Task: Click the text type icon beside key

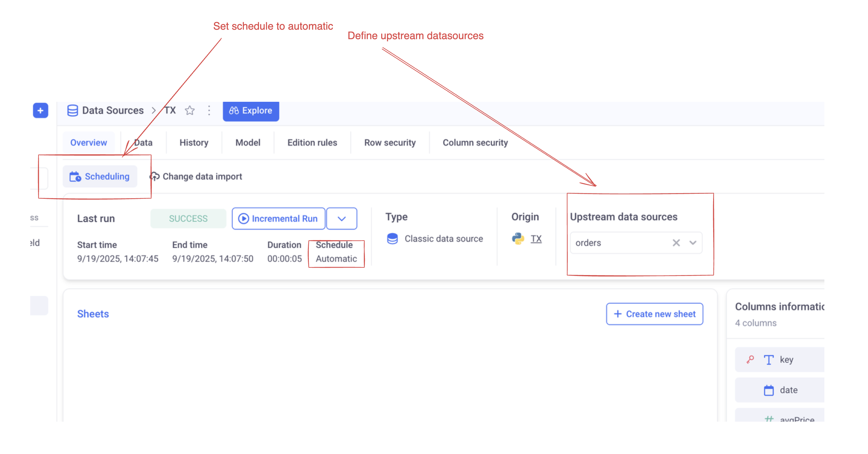Action: tap(769, 360)
